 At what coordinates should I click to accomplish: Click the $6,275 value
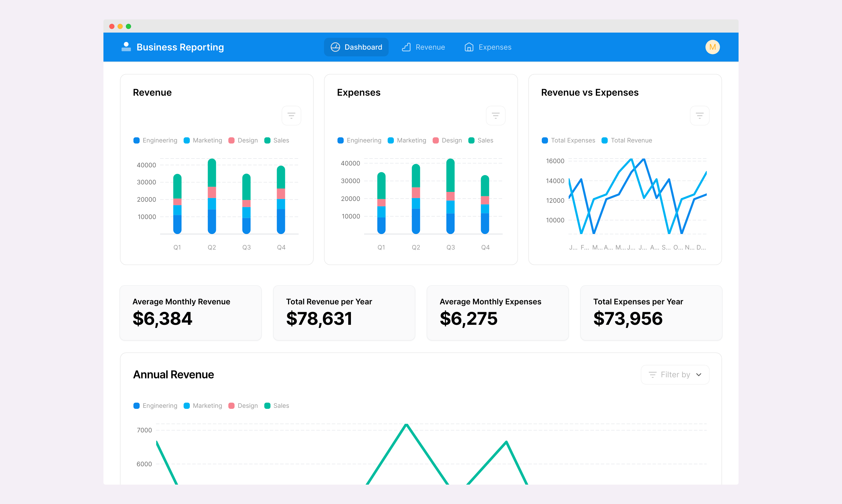click(469, 319)
